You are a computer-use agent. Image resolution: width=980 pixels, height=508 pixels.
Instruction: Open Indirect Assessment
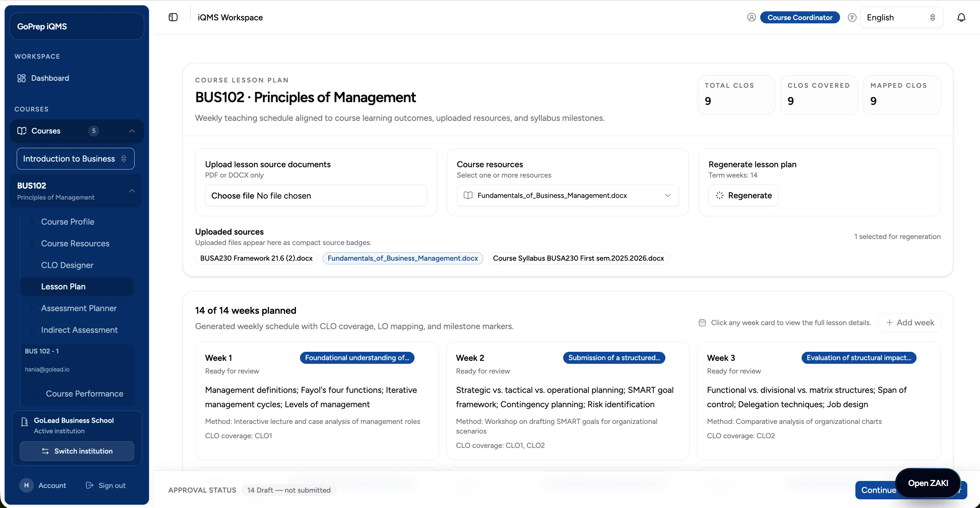point(79,330)
